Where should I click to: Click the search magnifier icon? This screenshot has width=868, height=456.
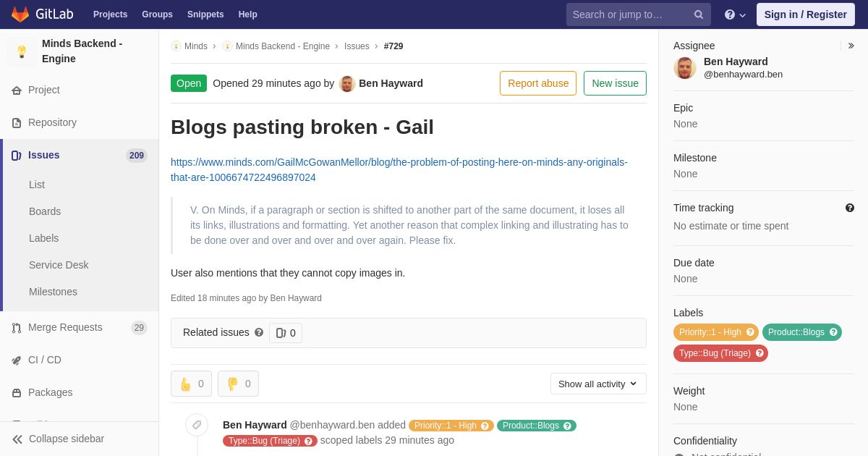pos(699,14)
